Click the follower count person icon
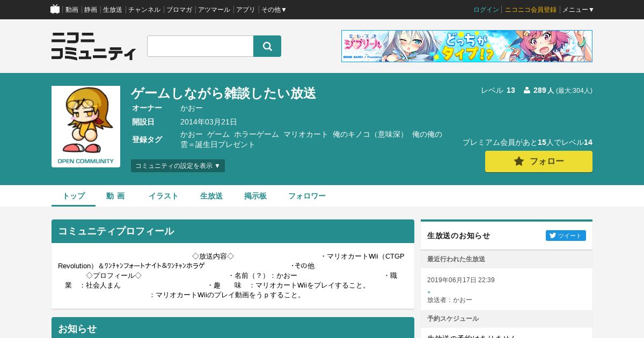This screenshot has width=644, height=338. pyautogui.click(x=527, y=90)
